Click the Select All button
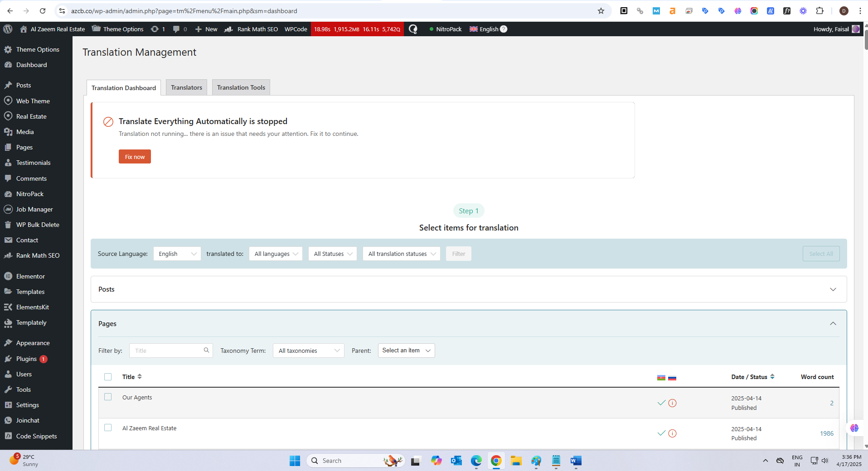This screenshot has height=471, width=868. pyautogui.click(x=821, y=254)
